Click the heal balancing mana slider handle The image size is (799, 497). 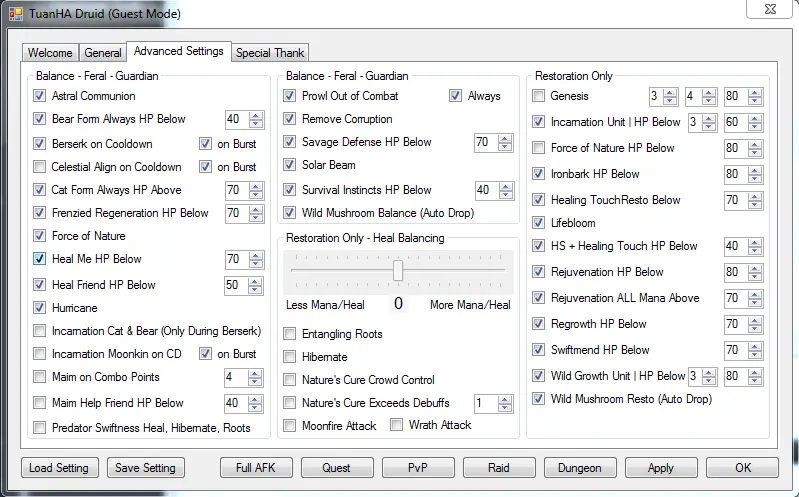click(398, 271)
